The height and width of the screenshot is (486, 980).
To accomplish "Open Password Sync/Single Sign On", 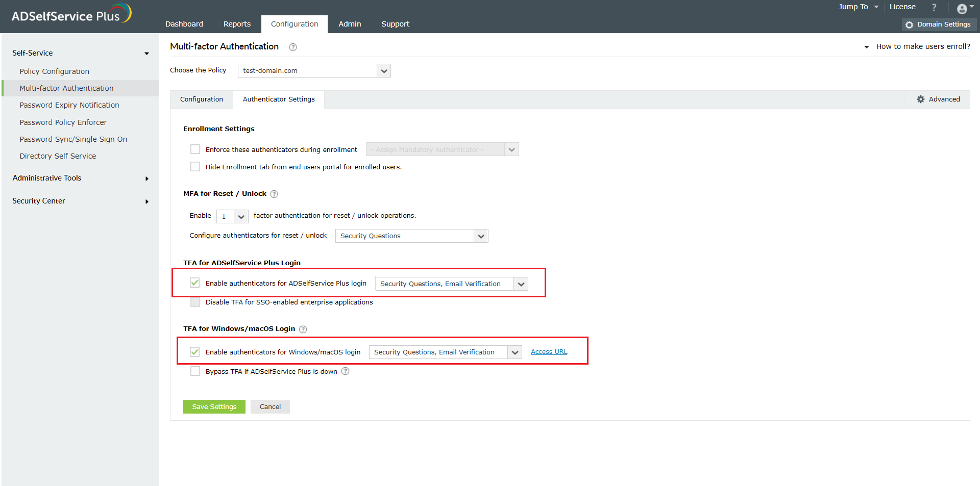I will point(73,139).
